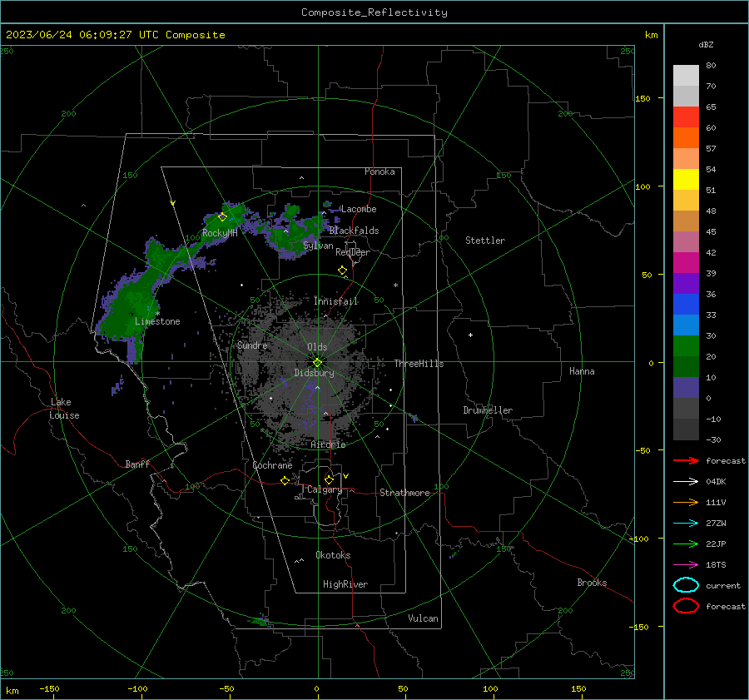This screenshot has height=700, width=749.
Task: Select the 39 dBZ purple color swatch
Action: pos(686,283)
